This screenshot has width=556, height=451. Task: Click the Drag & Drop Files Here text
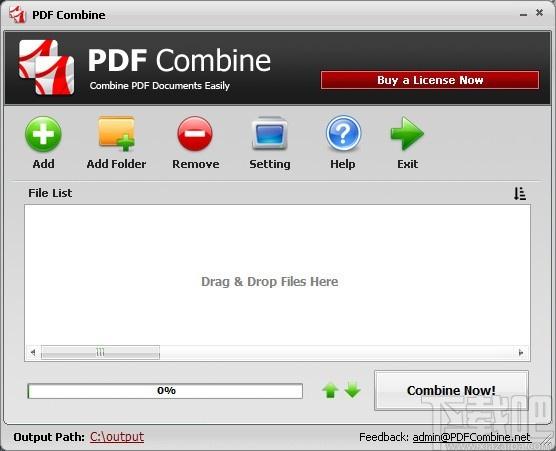click(x=269, y=282)
